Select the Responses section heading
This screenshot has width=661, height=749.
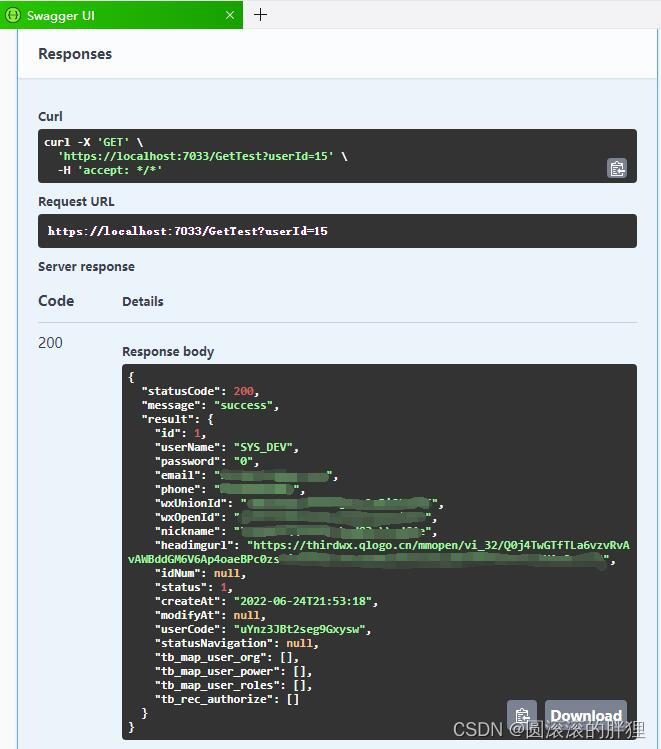[x=75, y=54]
